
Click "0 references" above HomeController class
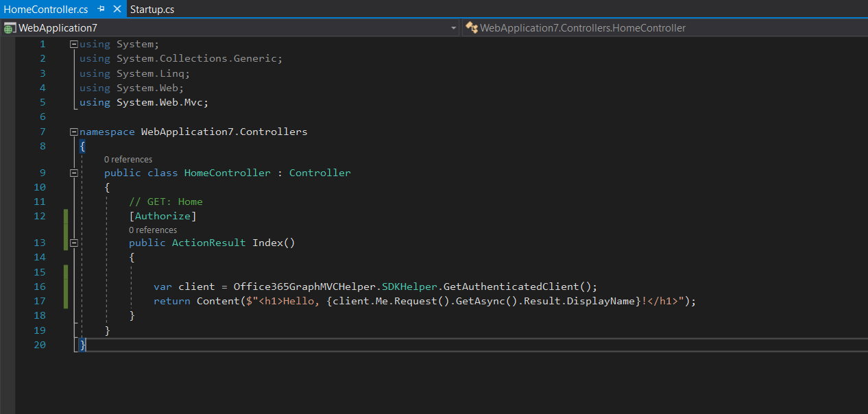point(128,160)
